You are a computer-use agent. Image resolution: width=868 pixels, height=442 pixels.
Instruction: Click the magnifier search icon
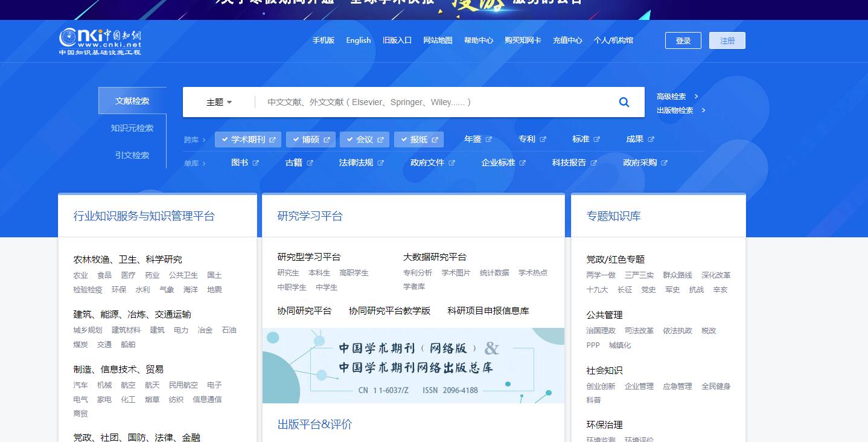click(x=624, y=102)
